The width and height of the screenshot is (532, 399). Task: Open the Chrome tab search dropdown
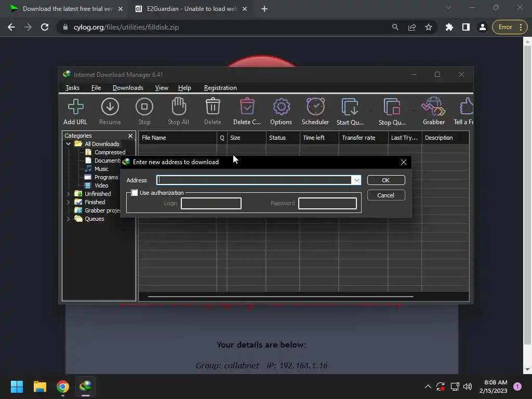coord(448,7)
